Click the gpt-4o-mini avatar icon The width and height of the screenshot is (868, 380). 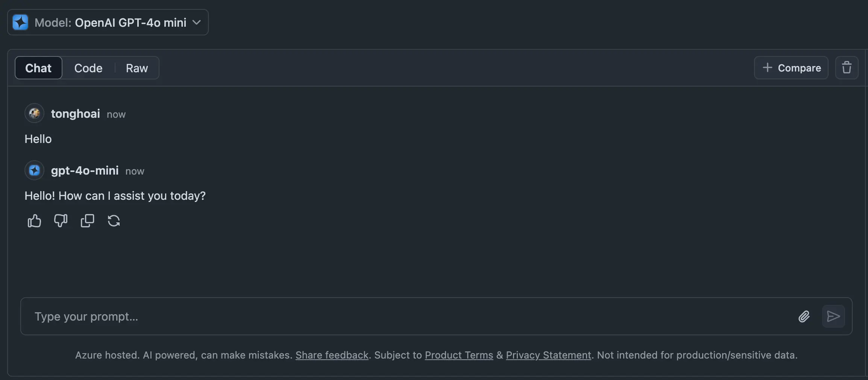[35, 170]
